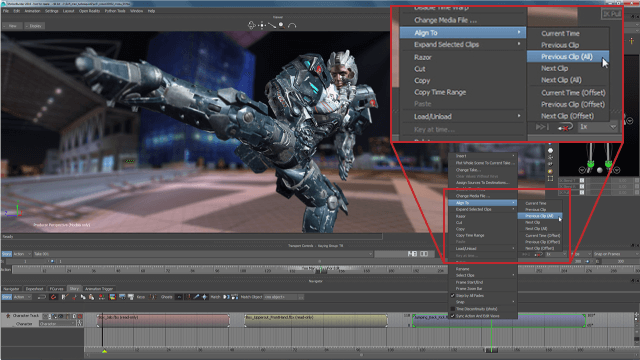The image size is (640, 360).
Task: Switch to the Dopesheet tab
Action: (34, 289)
